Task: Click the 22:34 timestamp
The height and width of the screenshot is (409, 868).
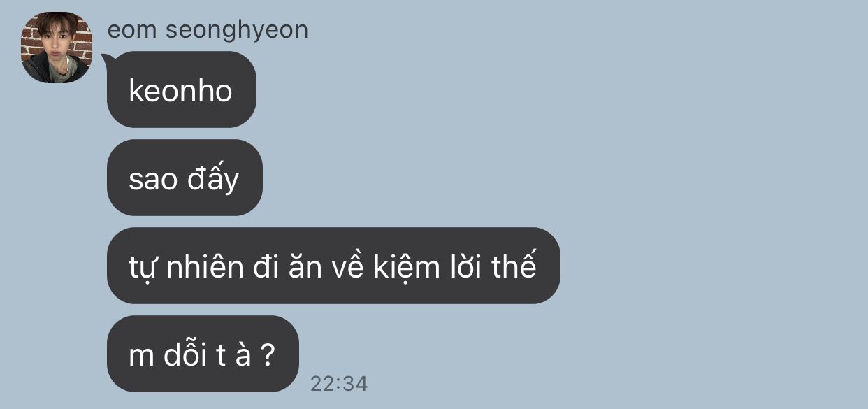Action: tap(339, 383)
